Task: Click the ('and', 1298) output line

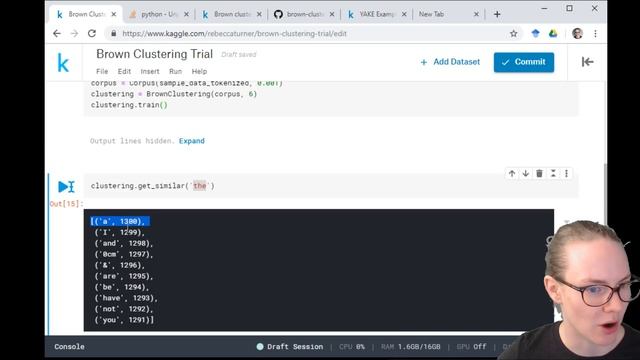Action: pos(124,243)
